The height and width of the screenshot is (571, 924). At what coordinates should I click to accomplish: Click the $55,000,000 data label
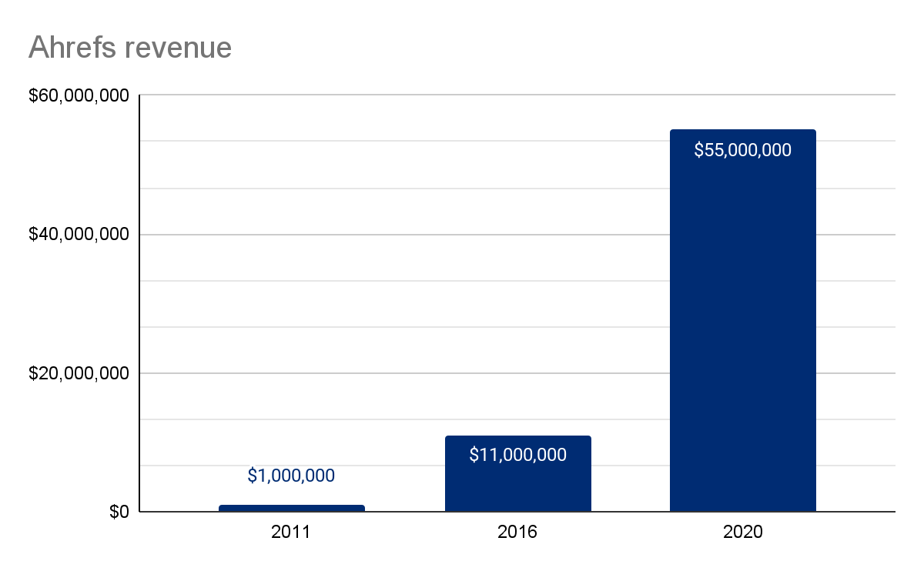(x=742, y=150)
